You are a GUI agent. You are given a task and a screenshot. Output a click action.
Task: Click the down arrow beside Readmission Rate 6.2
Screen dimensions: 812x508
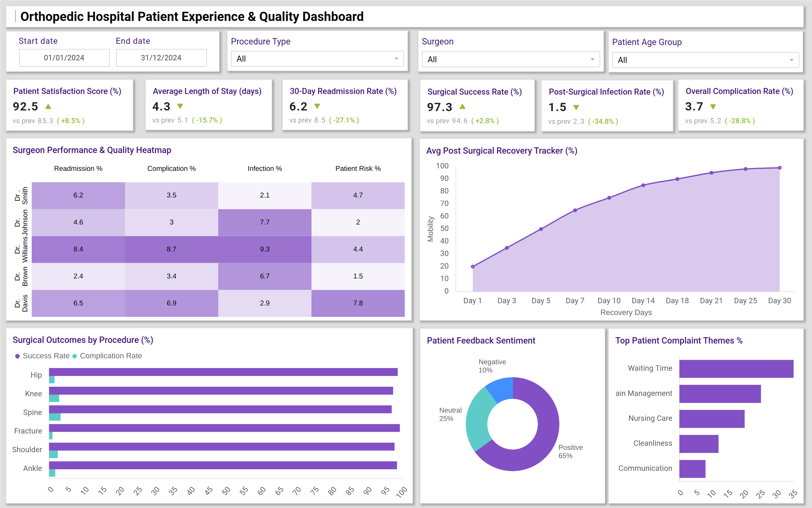click(317, 106)
